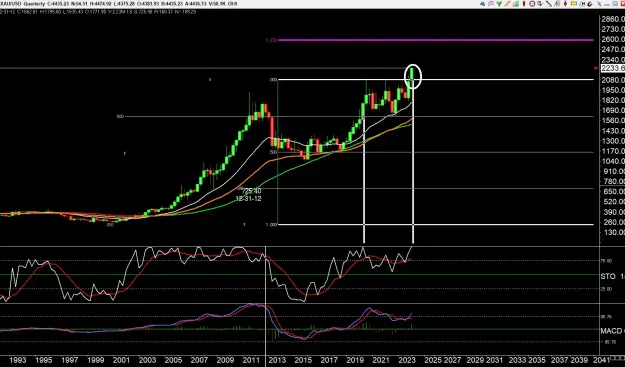Minimize the chart window
Screen dimensions: 625x367
click(607, 4)
